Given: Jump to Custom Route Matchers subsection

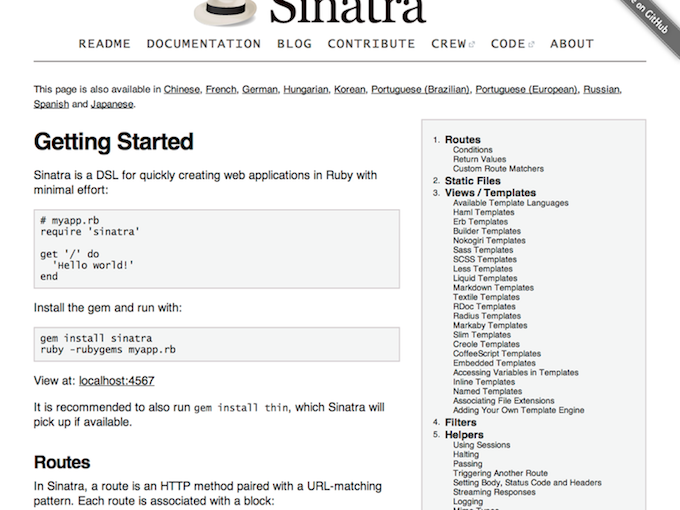Looking at the screenshot, I should pyautogui.click(x=498, y=169).
